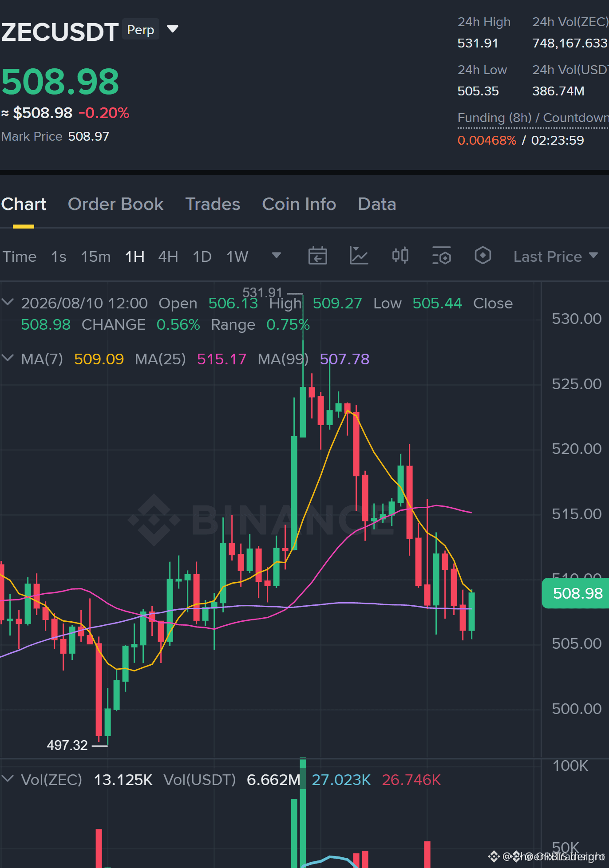Collapse the MA indicator legend chevron
Image resolution: width=609 pixels, height=868 pixels.
pos(8,358)
